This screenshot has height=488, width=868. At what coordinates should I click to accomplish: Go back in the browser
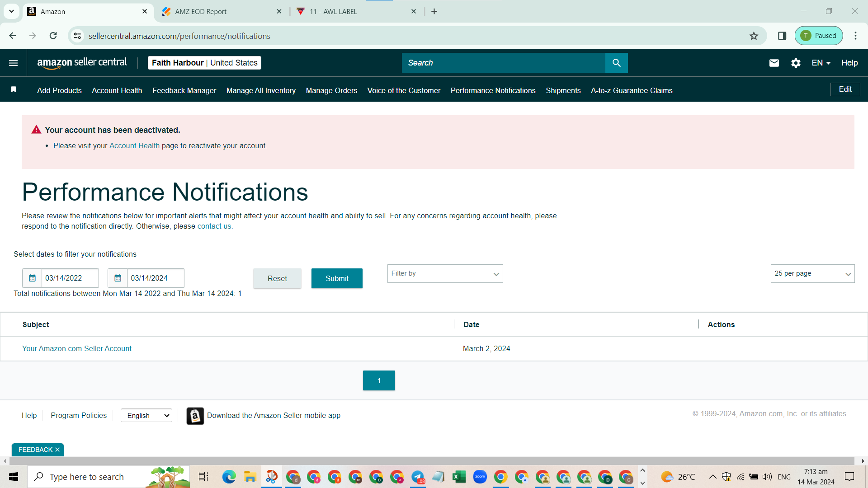click(12, 36)
